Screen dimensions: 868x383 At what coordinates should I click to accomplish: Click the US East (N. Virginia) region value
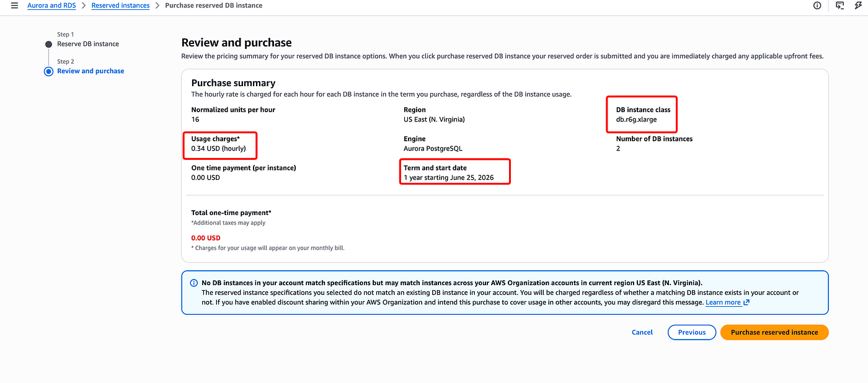click(434, 120)
